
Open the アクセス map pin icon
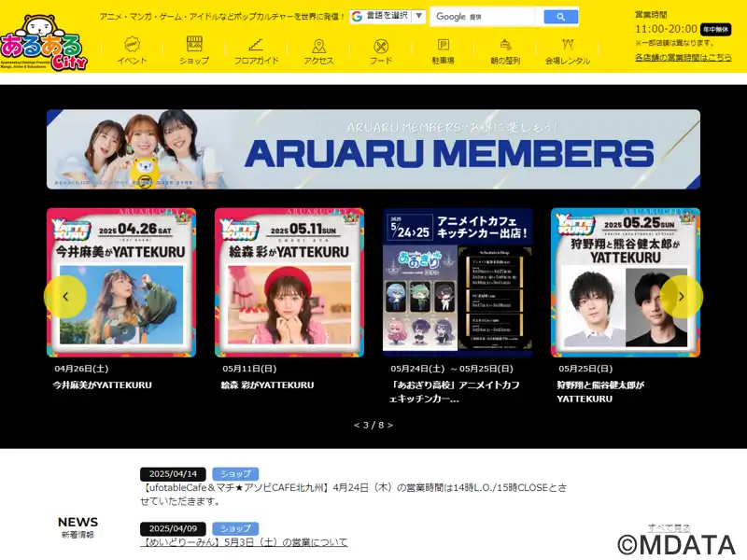[x=318, y=46]
